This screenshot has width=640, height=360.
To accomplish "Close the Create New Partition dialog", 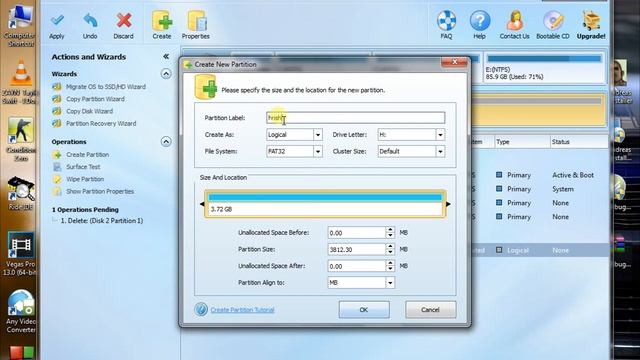I will click(454, 62).
